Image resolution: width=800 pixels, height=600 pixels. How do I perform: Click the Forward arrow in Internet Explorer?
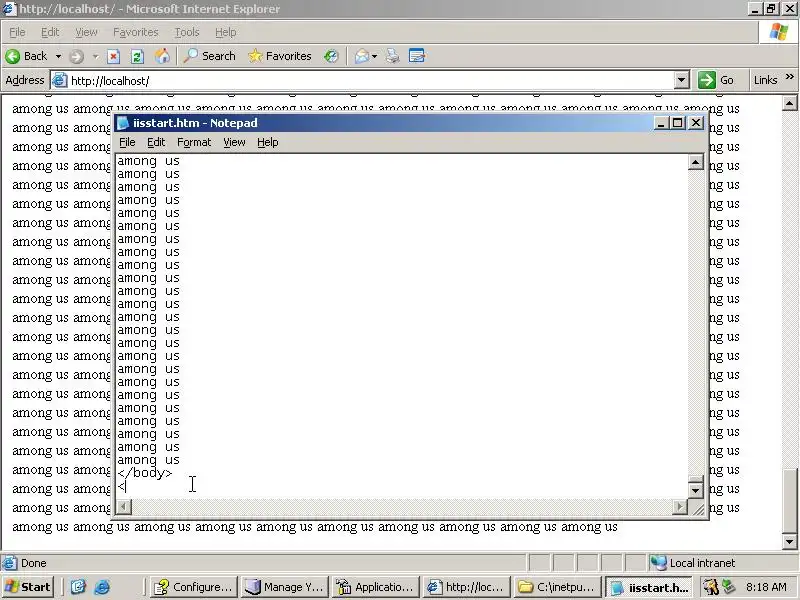tap(77, 56)
